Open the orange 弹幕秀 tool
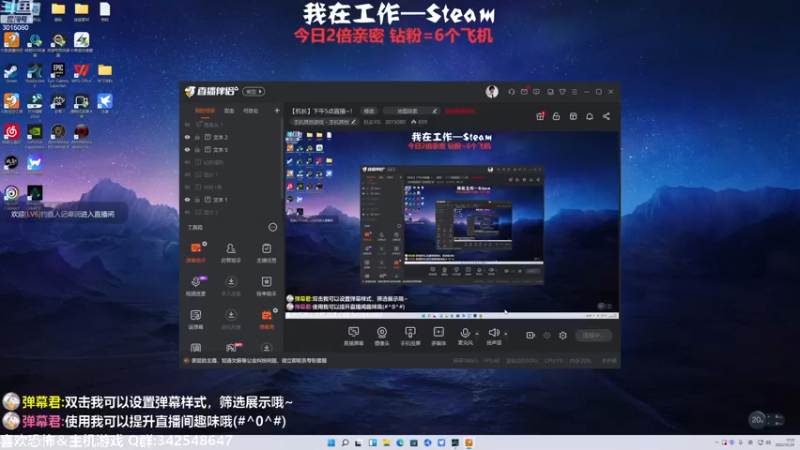 click(x=266, y=319)
